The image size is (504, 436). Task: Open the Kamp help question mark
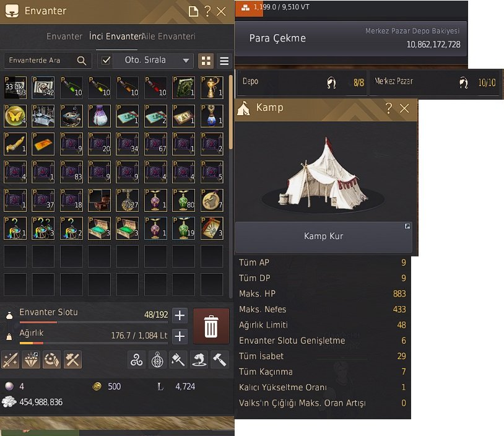coord(389,108)
